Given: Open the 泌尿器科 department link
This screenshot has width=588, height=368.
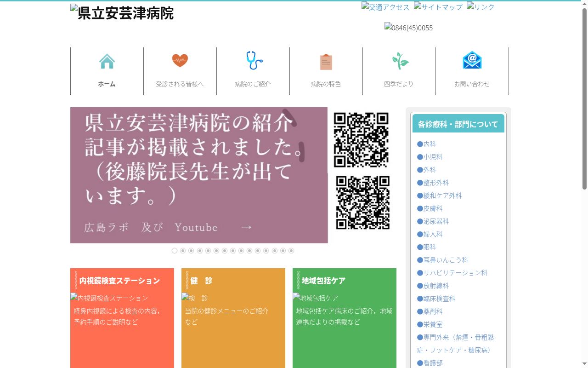Looking at the screenshot, I should pyautogui.click(x=433, y=221).
